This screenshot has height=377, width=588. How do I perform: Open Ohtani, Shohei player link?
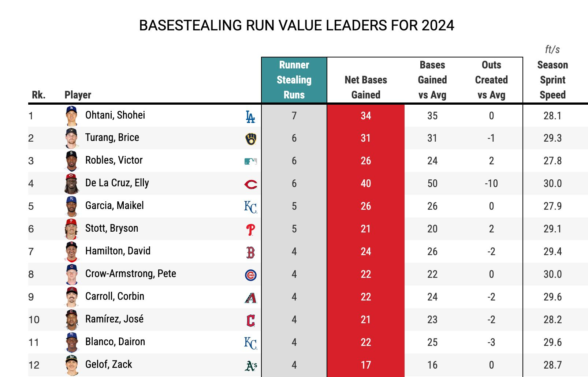coord(115,115)
